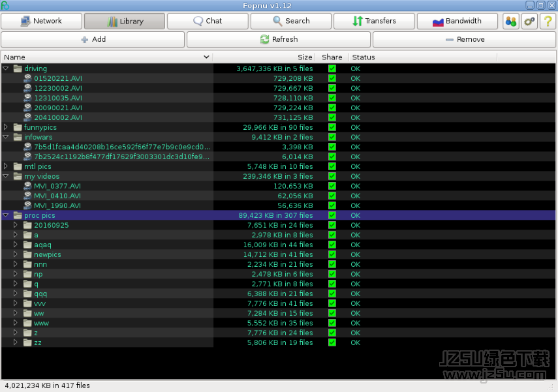Click the qqq subfolder icon
Image resolution: width=558 pixels, height=392 pixels.
(x=27, y=294)
